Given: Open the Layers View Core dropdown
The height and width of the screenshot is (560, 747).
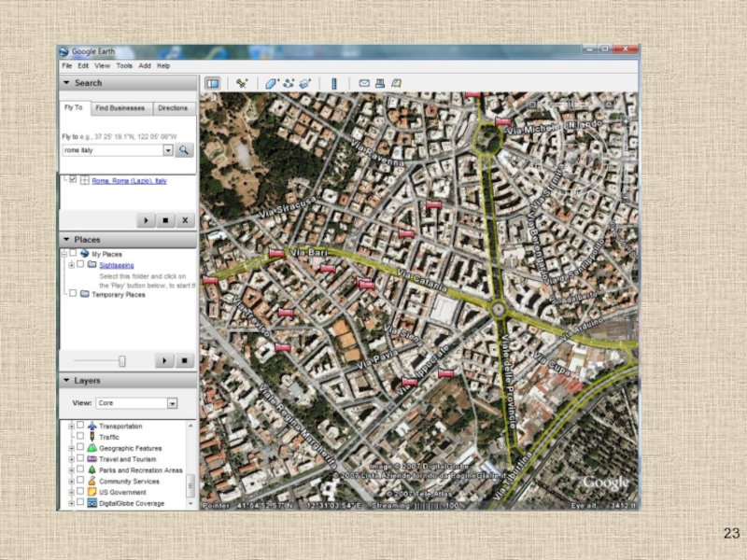Looking at the screenshot, I should point(172,403).
